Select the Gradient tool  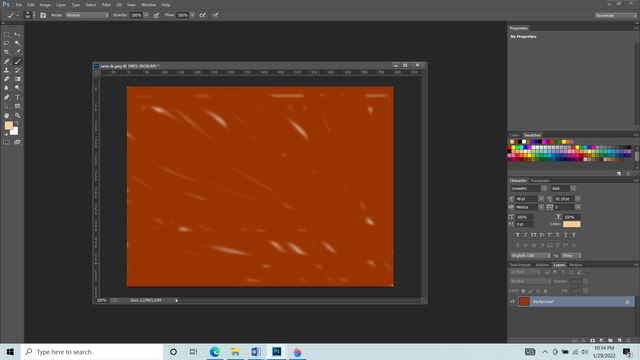click(18, 79)
